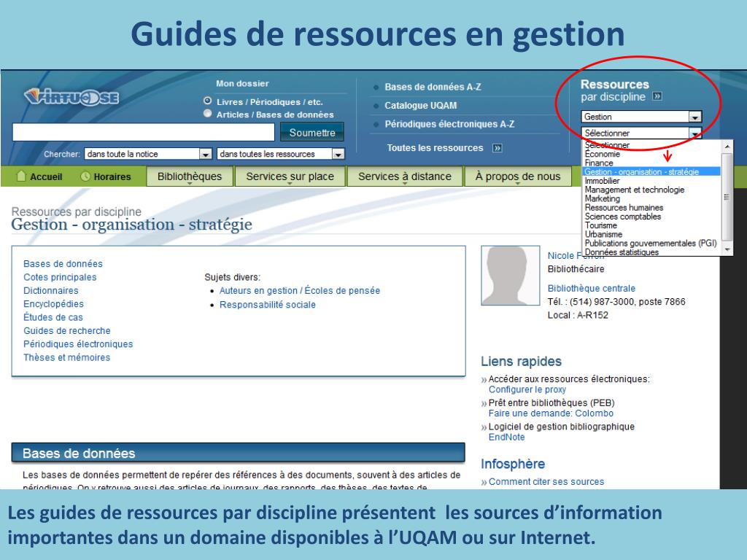Viewport: 747px width, 560px height.
Task: Choose Économie in the dropdown list
Action: click(x=602, y=154)
